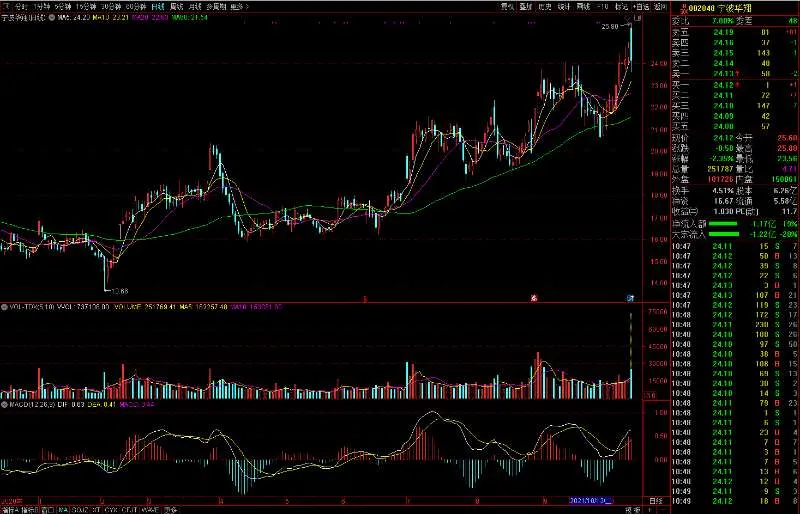Switch to the 月线 monthly chart
Image resolution: width=800 pixels, height=514 pixels.
(x=195, y=7)
